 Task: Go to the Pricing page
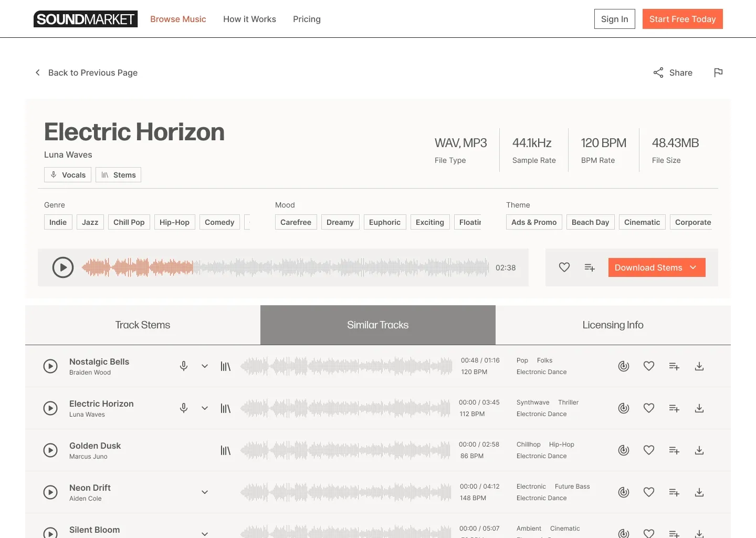[307, 19]
